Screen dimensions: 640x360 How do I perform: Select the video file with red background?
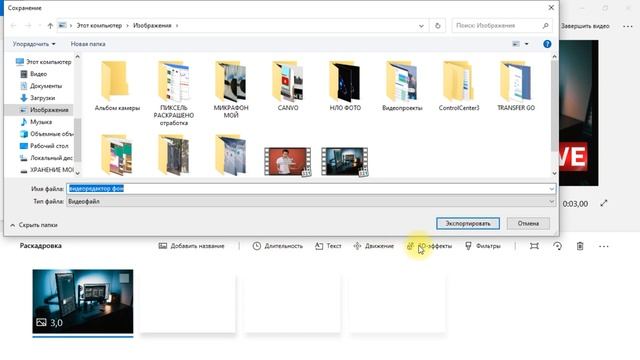pyautogui.click(x=288, y=162)
